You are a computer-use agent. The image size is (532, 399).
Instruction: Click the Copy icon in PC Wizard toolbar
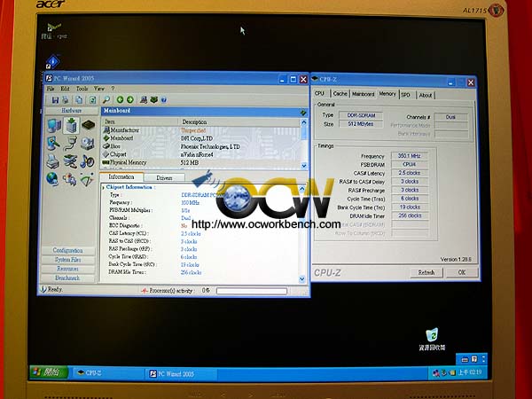pyautogui.click(x=79, y=99)
